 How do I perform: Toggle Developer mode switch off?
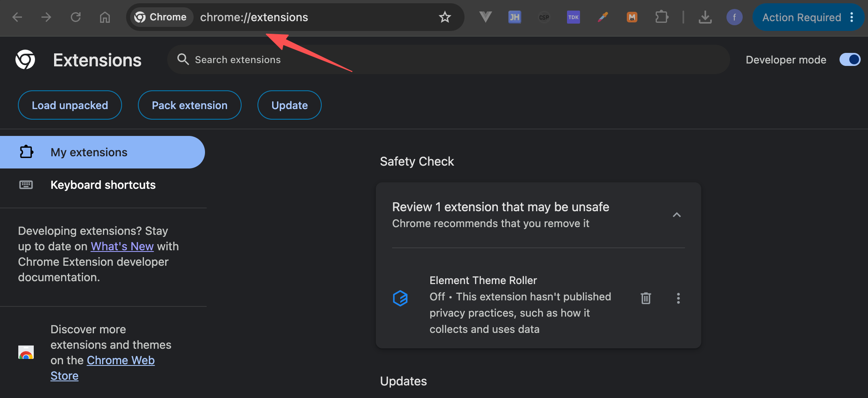point(850,60)
